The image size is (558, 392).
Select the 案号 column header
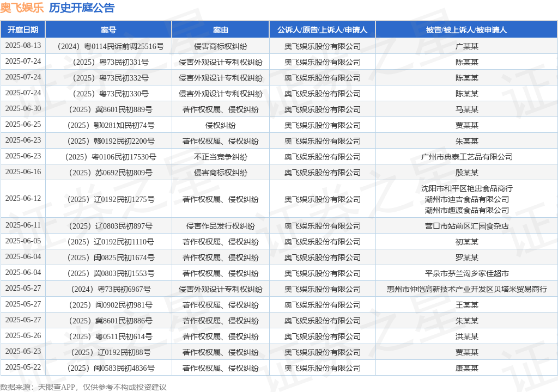click(108, 30)
